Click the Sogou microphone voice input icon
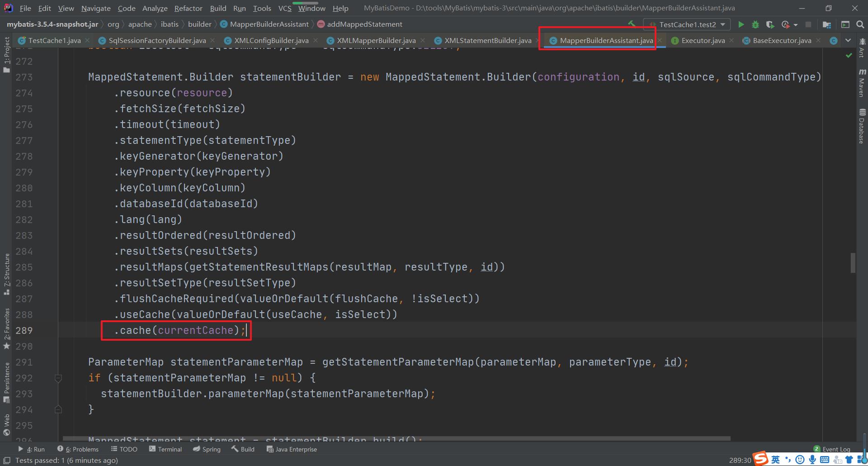This screenshot has width=868, height=466. [812, 460]
